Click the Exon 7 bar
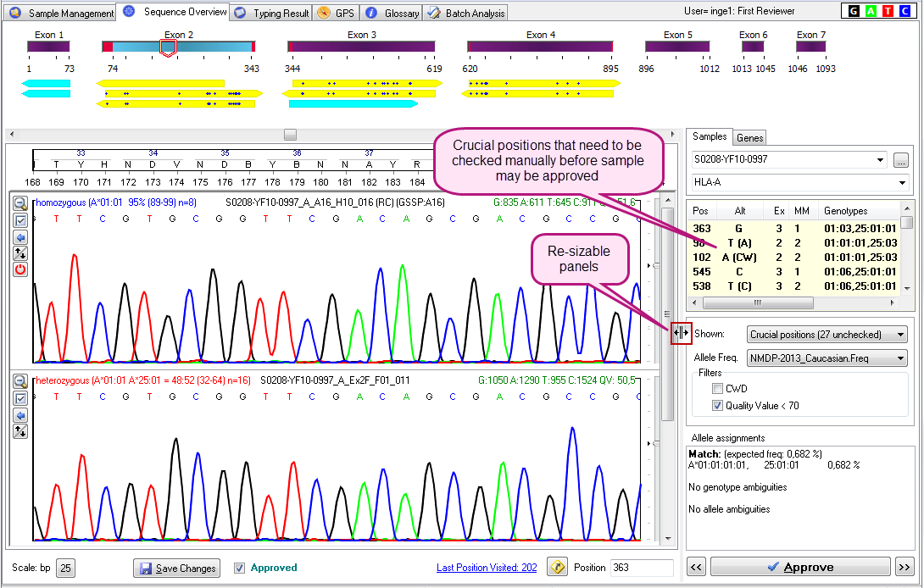The width and height of the screenshot is (924, 588). point(811,47)
